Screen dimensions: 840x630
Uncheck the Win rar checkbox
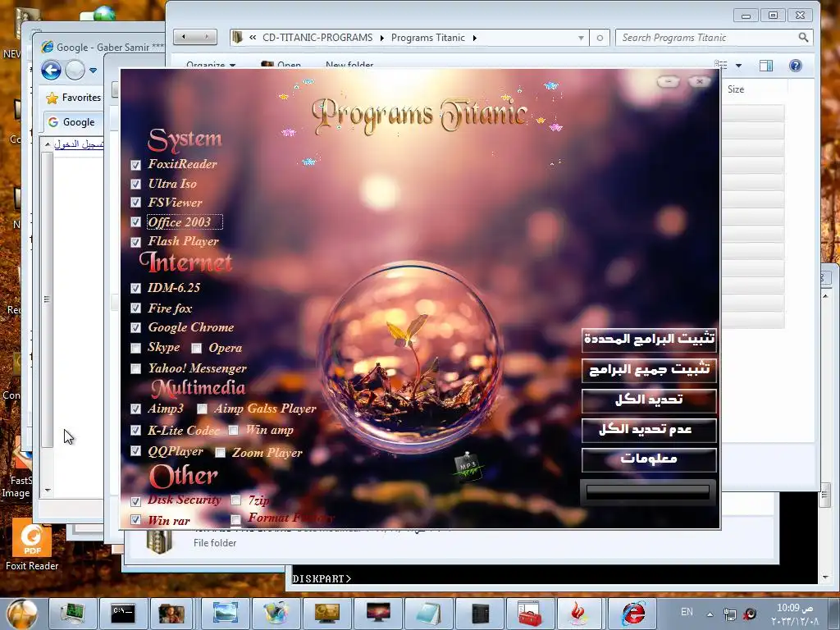(x=136, y=520)
